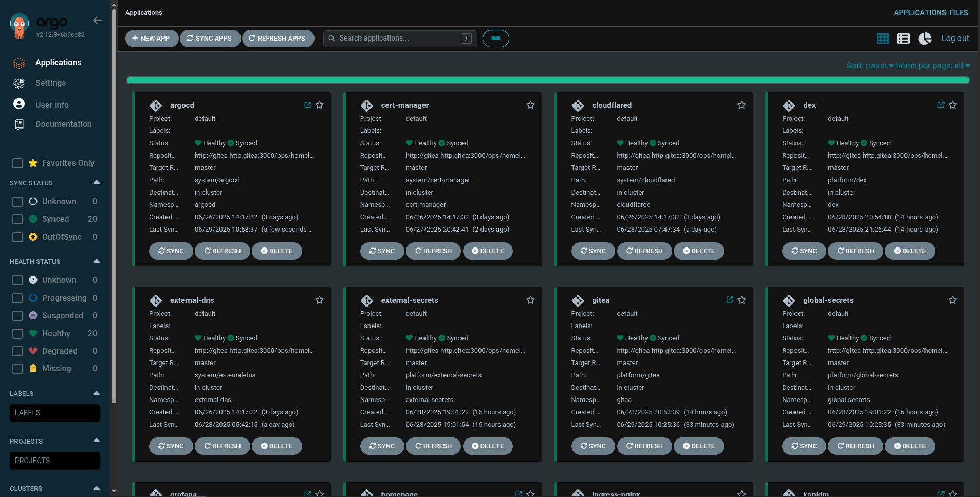
Task: Open gitea external link icon
Action: point(730,299)
